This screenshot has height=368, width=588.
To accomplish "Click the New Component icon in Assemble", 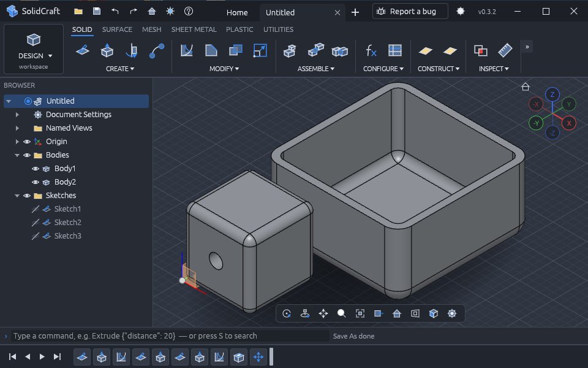I will [290, 50].
